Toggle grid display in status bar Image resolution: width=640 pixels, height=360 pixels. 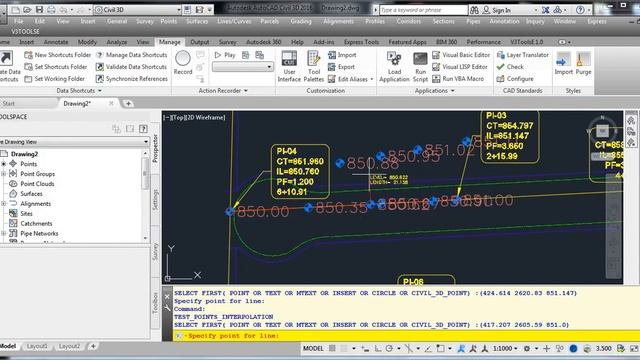point(332,349)
